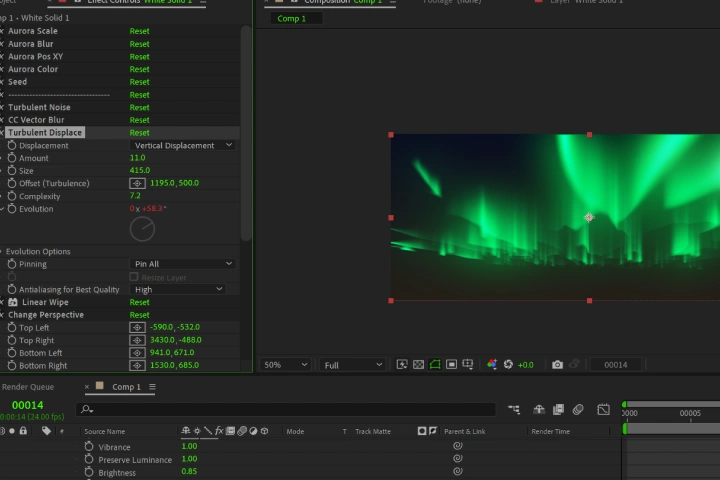The image size is (720, 480).
Task: Toggle stopwatch for Complexity property
Action: point(12,196)
